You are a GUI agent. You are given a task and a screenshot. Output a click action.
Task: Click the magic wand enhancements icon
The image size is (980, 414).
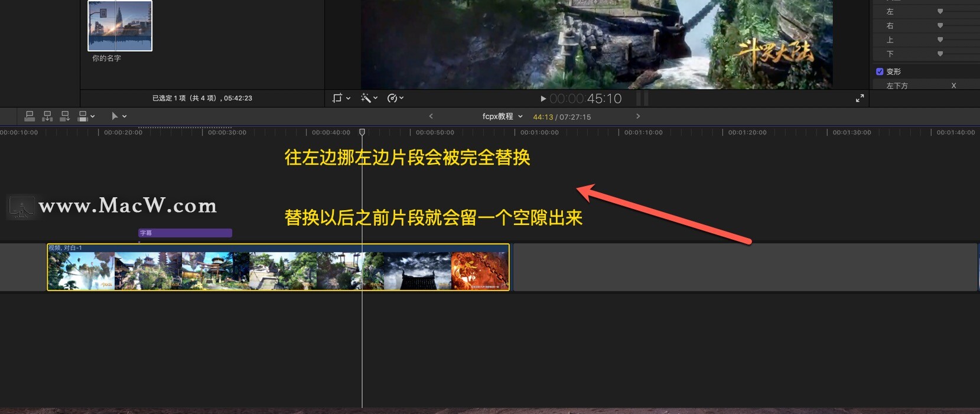coord(366,98)
